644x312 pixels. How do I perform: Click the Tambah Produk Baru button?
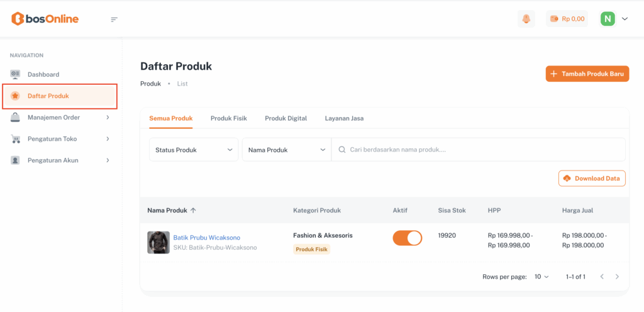[x=587, y=74]
